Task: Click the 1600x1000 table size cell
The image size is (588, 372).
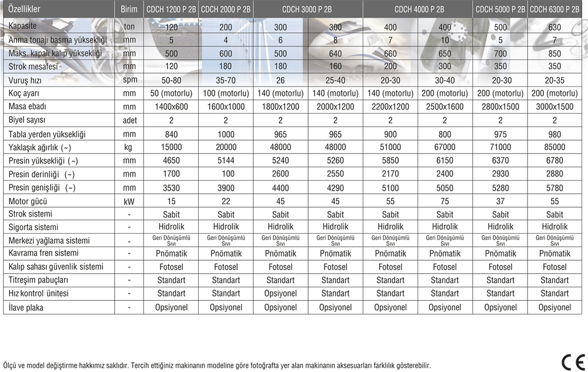Action: 226,107
